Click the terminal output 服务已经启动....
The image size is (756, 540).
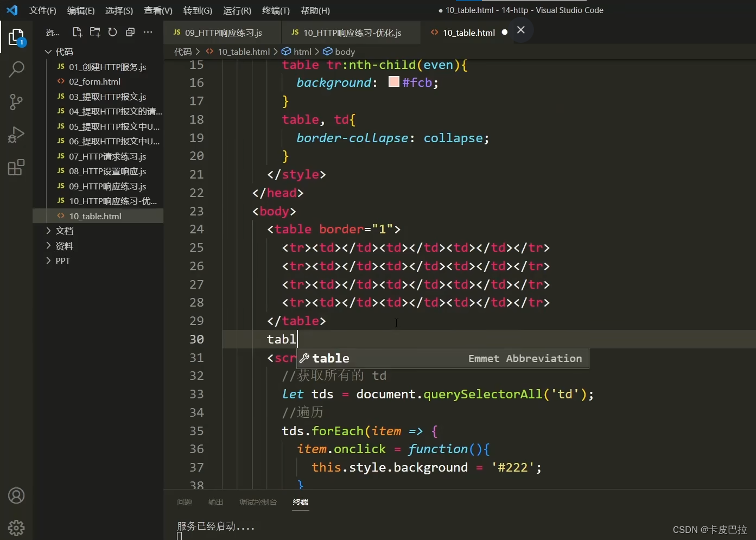click(215, 526)
